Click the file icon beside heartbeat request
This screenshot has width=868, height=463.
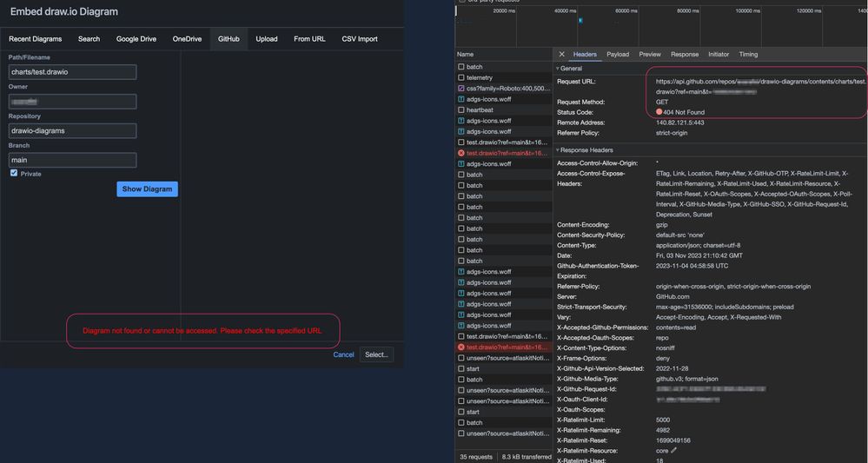click(x=461, y=110)
